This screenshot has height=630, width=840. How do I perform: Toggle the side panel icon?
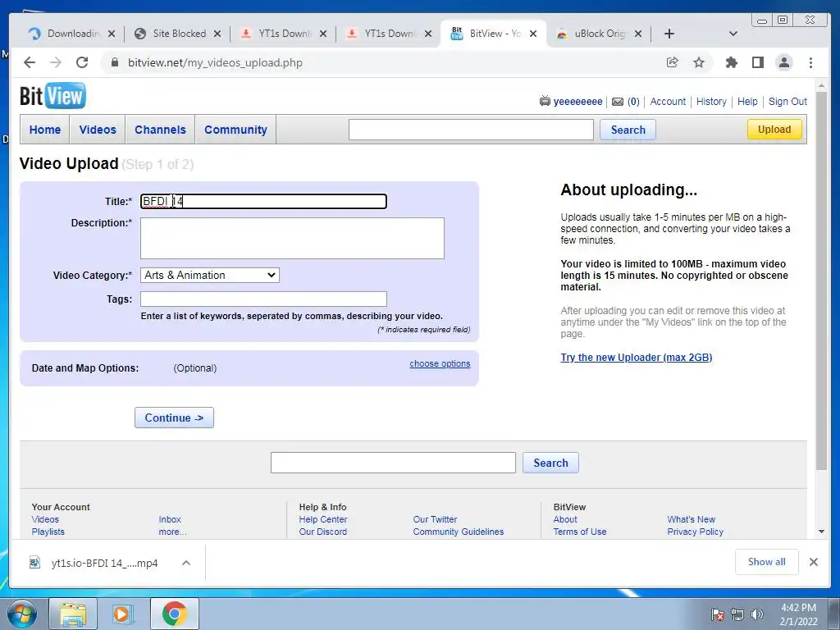[x=757, y=62]
